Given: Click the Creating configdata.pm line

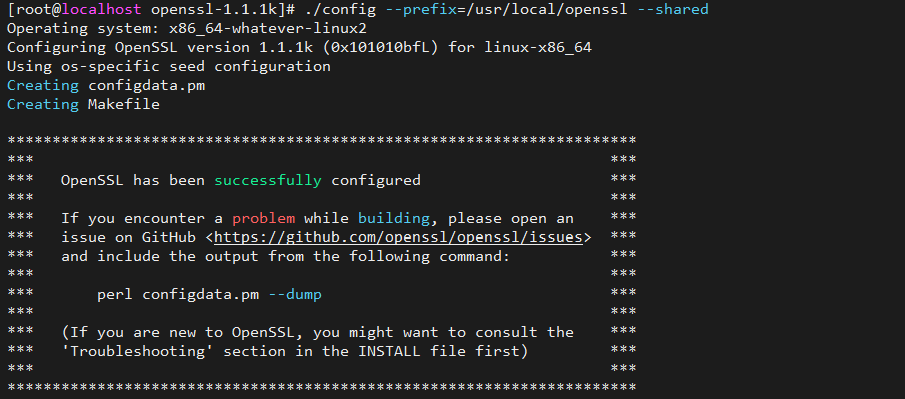Looking at the screenshot, I should (x=106, y=86).
